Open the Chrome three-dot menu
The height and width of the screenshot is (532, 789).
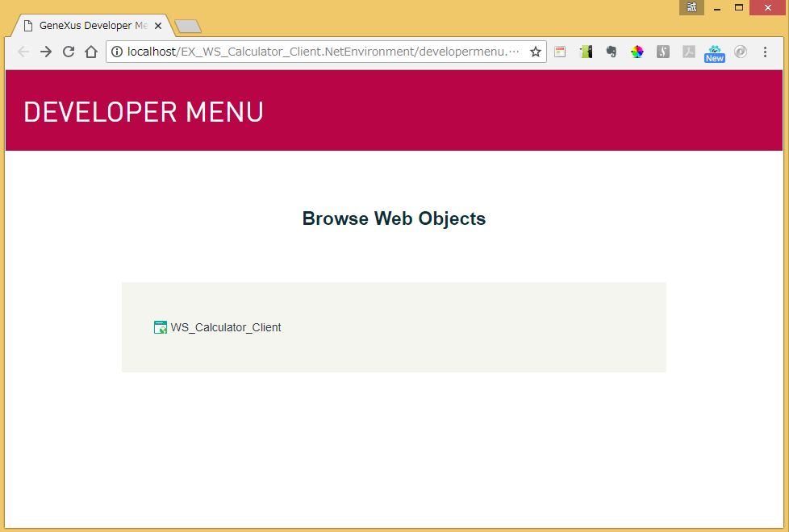(765, 52)
